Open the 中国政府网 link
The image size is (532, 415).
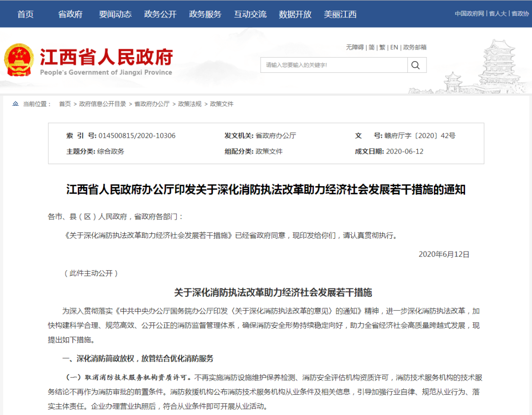469,14
